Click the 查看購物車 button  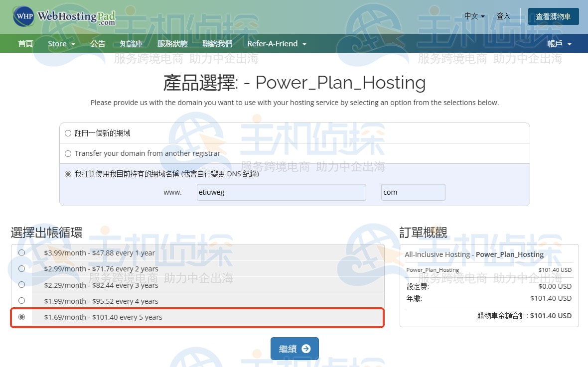pos(553,16)
